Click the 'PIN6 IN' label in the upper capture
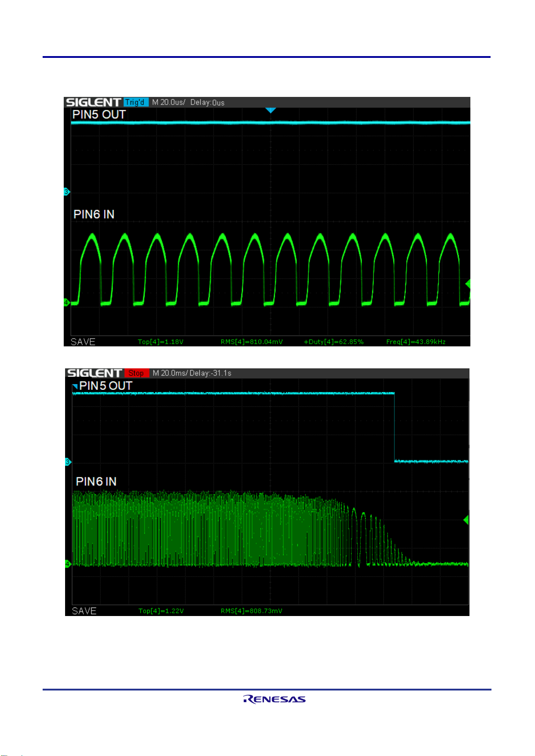This screenshot has width=535, height=756. click(x=94, y=214)
